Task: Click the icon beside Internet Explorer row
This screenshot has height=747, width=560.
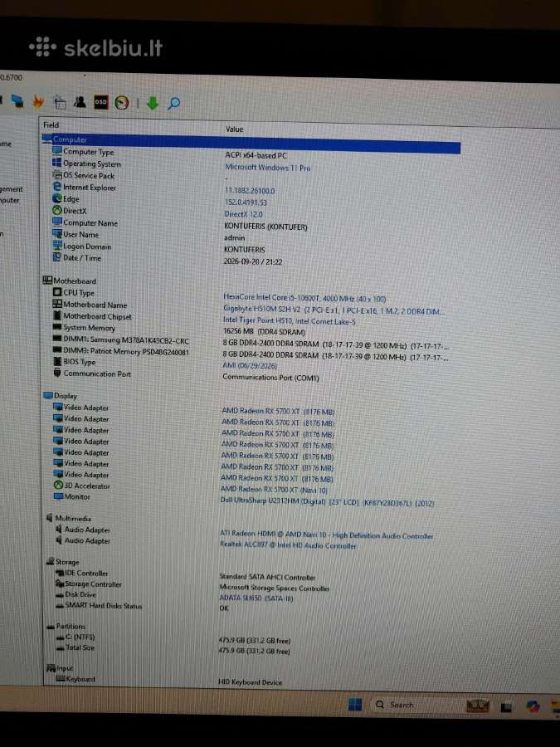Action: click(x=57, y=187)
